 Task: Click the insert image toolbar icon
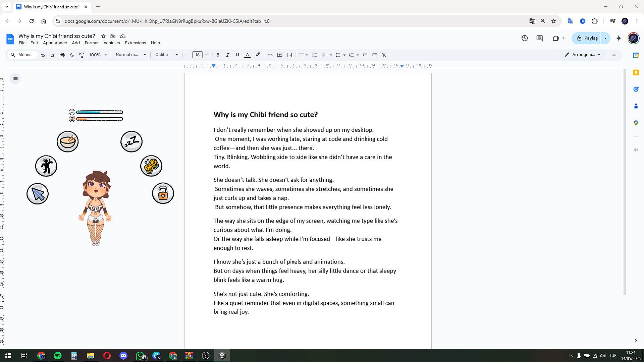tap(289, 55)
